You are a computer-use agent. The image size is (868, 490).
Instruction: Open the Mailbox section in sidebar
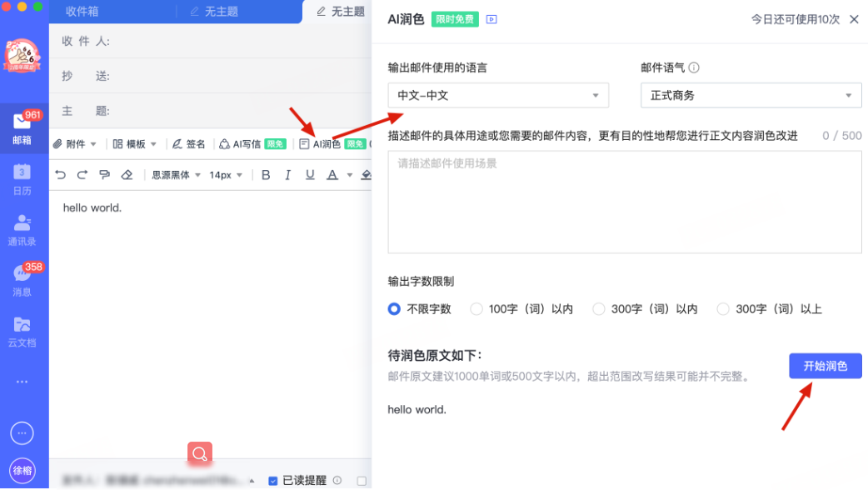[22, 127]
